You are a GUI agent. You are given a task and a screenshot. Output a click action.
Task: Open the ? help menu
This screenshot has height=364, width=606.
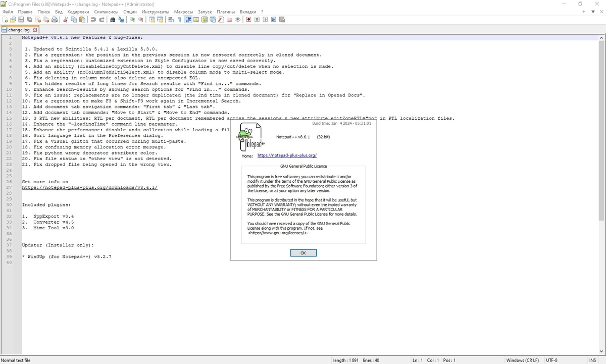(262, 11)
